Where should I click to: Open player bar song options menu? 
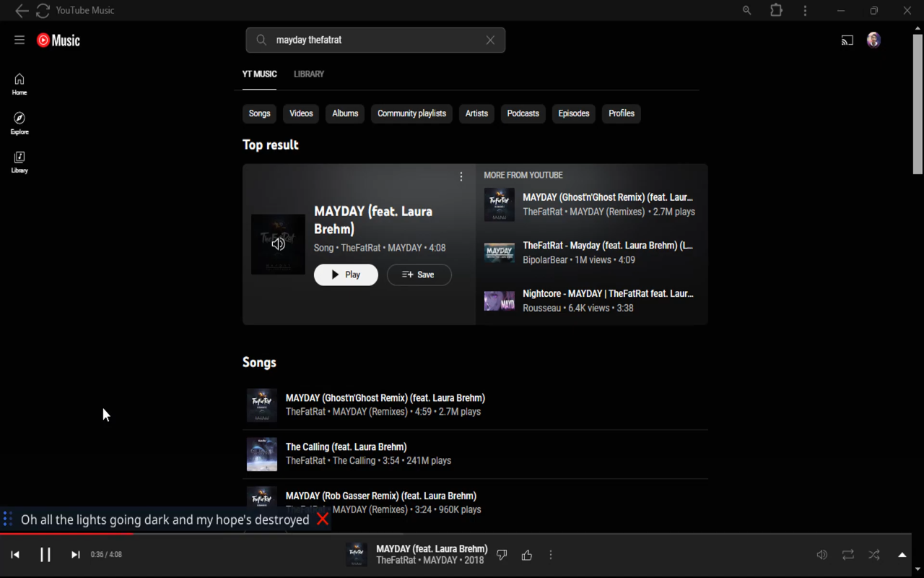pyautogui.click(x=551, y=555)
